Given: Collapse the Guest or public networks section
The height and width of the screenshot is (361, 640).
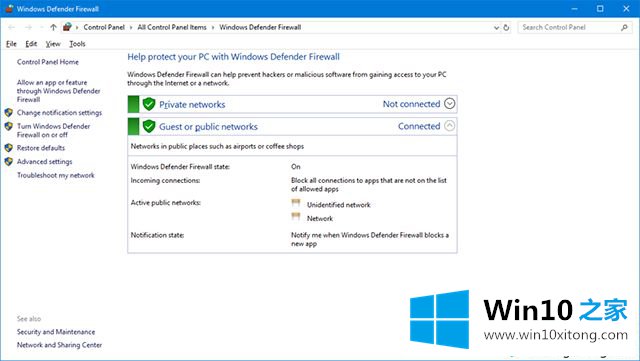Looking at the screenshot, I should click(449, 126).
